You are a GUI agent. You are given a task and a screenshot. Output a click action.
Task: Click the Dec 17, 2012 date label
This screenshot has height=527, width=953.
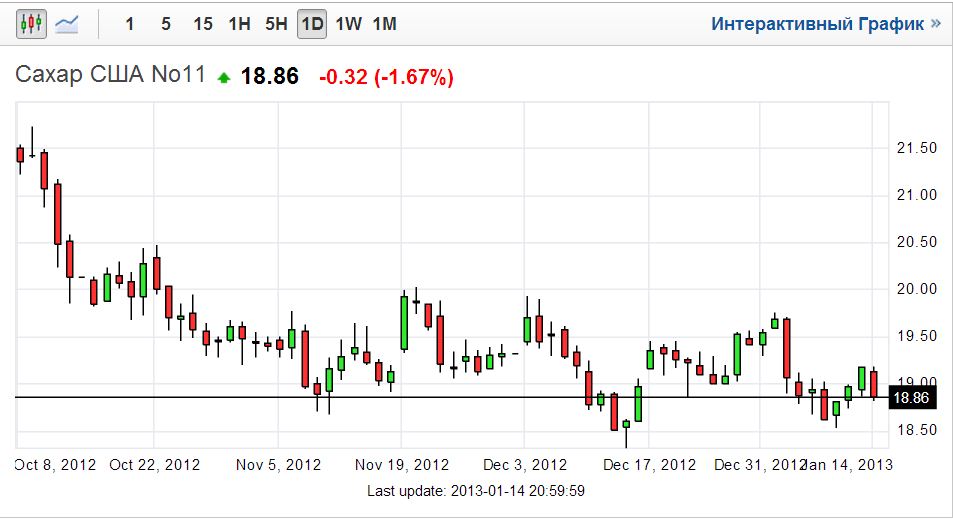pos(649,465)
